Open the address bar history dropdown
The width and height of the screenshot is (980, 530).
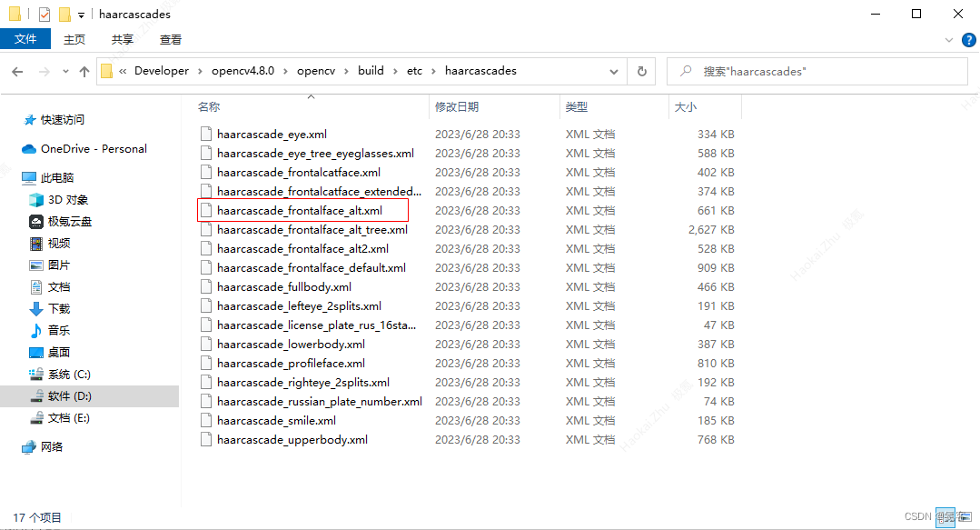click(x=614, y=70)
